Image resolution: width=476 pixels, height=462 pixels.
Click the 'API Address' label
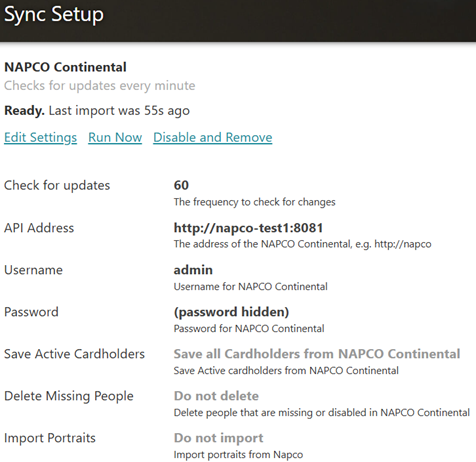pyautogui.click(x=39, y=228)
